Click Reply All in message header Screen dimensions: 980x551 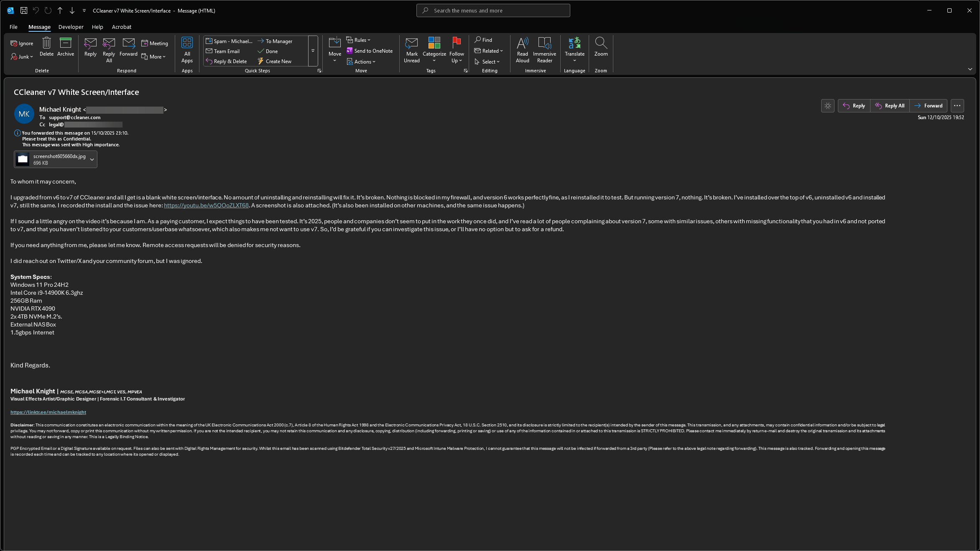coord(890,106)
